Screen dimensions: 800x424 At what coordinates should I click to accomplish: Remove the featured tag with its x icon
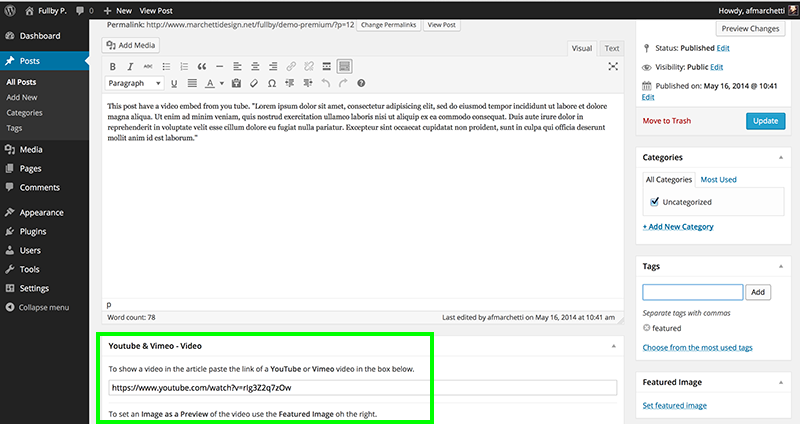coord(646,328)
